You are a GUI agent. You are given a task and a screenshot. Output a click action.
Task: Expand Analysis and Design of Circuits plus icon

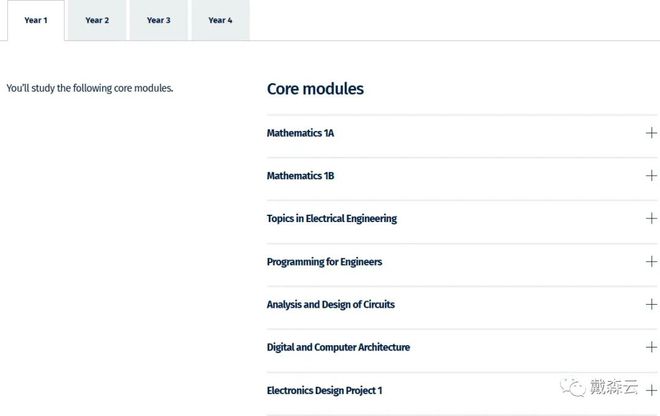[651, 304]
